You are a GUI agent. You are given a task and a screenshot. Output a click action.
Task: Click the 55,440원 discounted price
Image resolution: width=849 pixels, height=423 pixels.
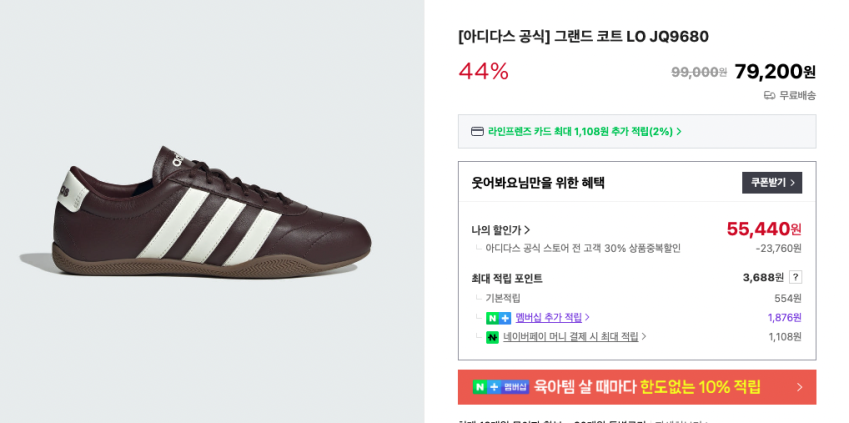tap(763, 229)
